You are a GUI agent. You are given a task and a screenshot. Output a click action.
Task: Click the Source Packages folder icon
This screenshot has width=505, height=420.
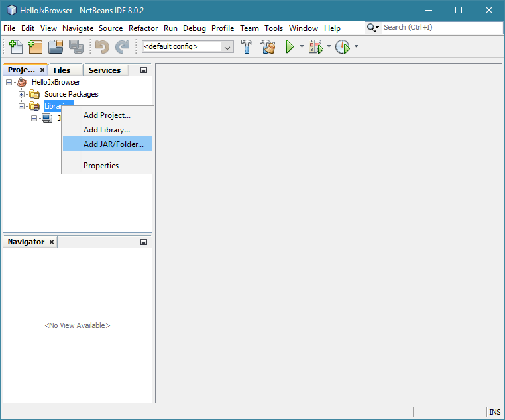pyautogui.click(x=34, y=94)
